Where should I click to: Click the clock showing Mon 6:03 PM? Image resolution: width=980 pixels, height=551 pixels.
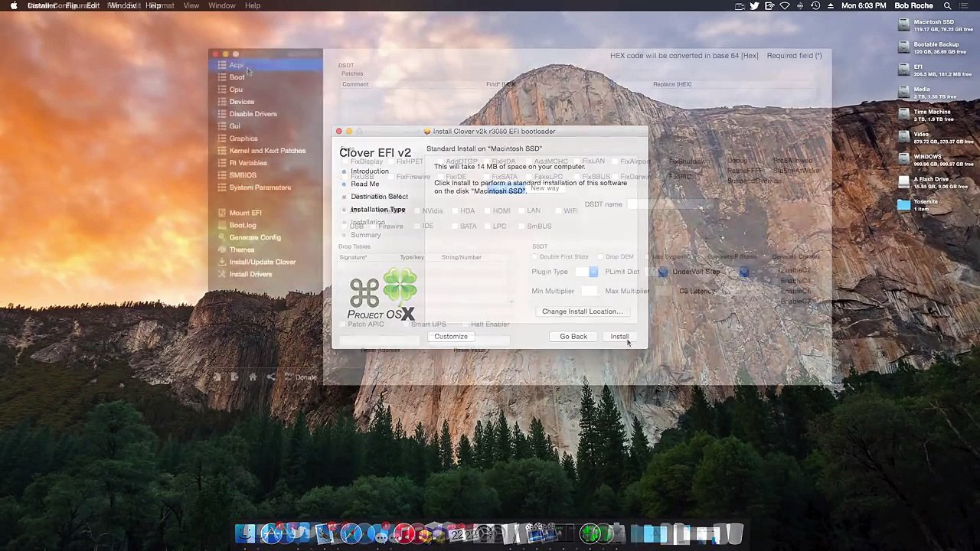864,5
